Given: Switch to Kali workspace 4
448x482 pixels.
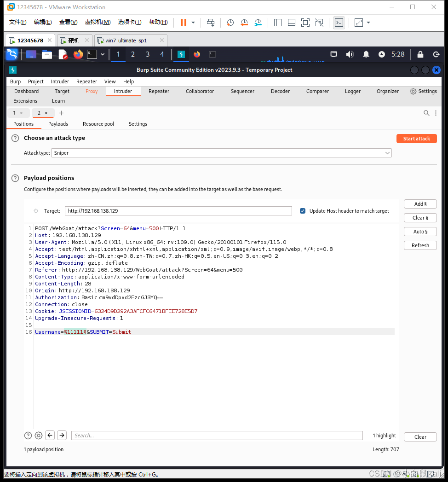Looking at the screenshot, I should point(162,54).
